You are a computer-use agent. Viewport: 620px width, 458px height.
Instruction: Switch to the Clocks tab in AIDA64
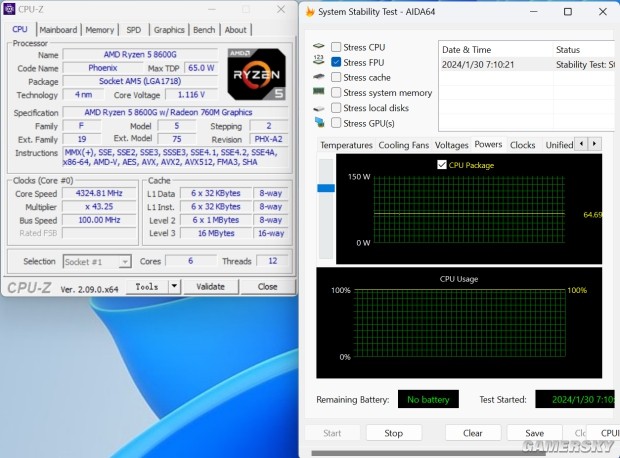click(x=522, y=145)
